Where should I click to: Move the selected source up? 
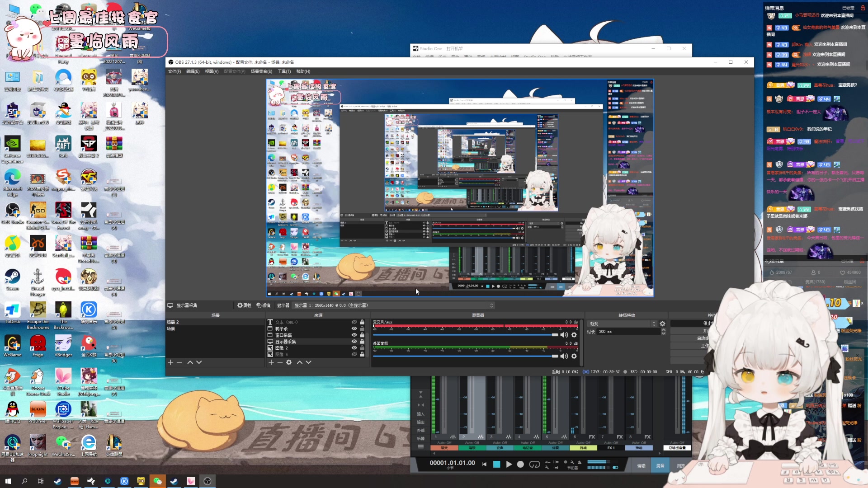click(x=299, y=362)
